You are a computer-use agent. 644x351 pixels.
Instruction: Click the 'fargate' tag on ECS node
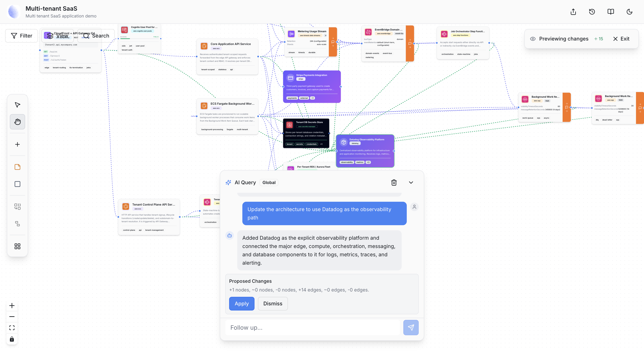click(x=230, y=129)
